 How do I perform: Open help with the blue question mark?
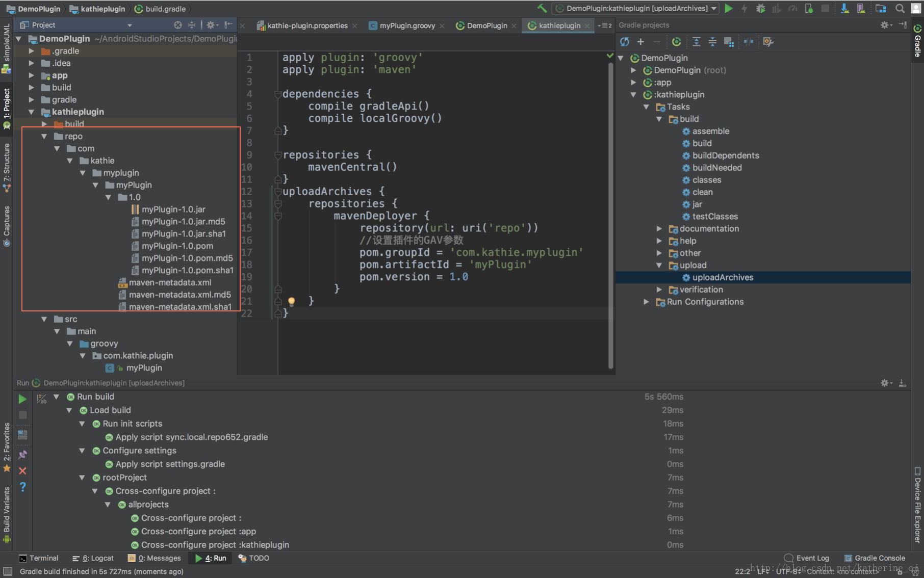pos(22,487)
